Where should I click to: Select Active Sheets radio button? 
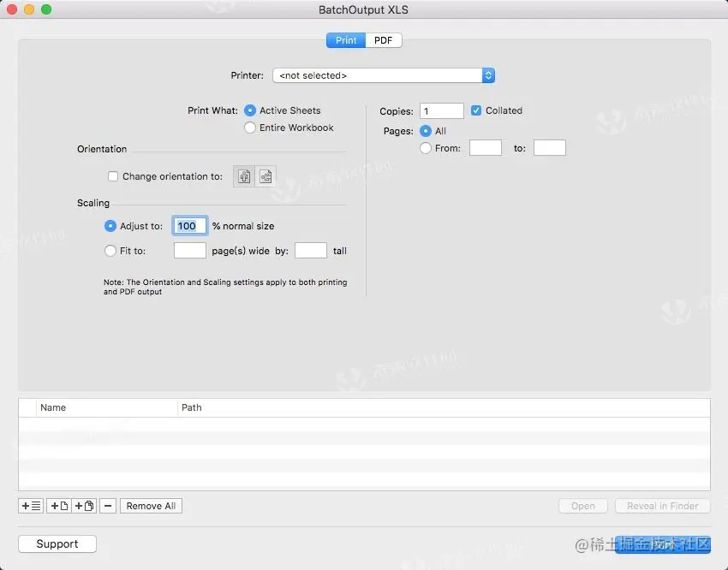coord(250,110)
